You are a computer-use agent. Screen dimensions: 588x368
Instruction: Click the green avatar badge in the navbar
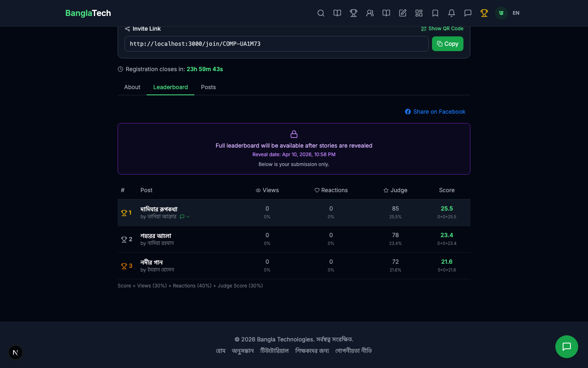(x=501, y=13)
